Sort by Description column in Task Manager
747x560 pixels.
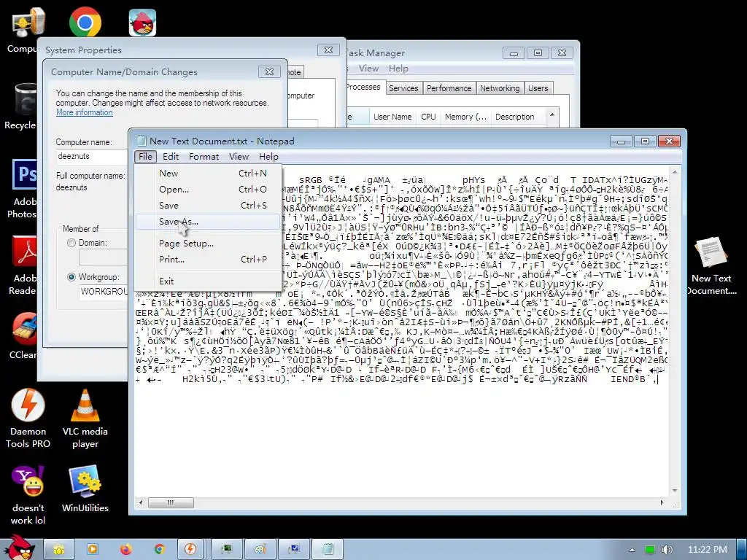pos(517,117)
